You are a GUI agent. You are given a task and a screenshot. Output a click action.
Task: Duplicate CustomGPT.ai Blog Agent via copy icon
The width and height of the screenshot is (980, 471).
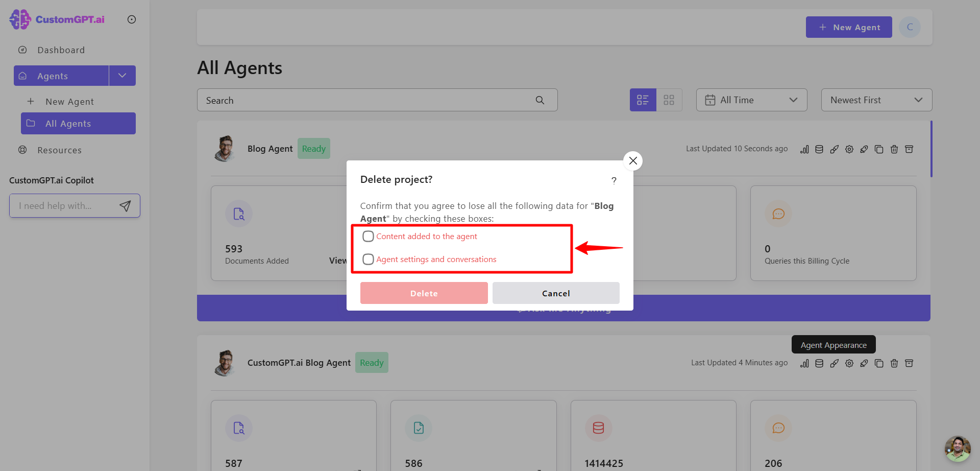point(879,363)
